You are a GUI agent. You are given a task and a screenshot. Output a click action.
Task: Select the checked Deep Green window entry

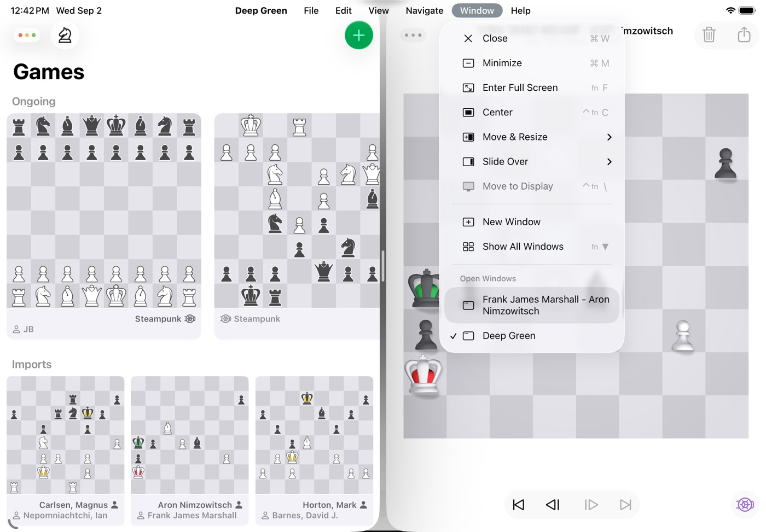tap(532, 336)
